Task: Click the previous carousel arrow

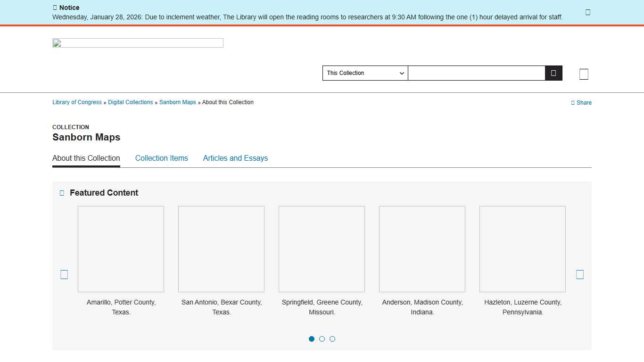Action: click(x=64, y=274)
